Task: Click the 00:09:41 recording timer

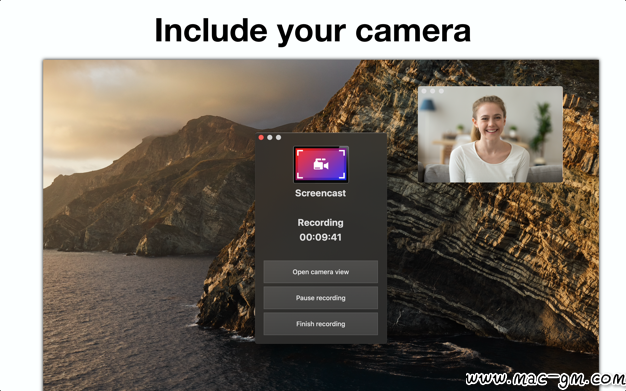Action: click(x=321, y=237)
